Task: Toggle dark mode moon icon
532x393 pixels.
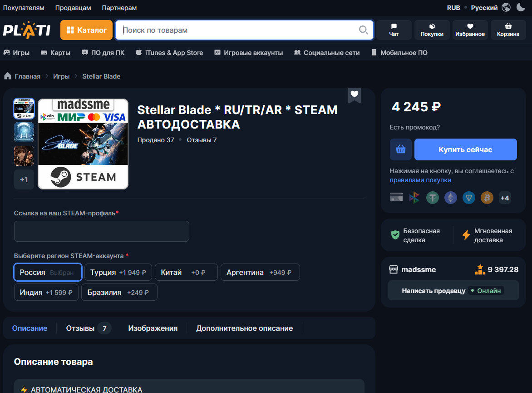Action: tap(521, 7)
